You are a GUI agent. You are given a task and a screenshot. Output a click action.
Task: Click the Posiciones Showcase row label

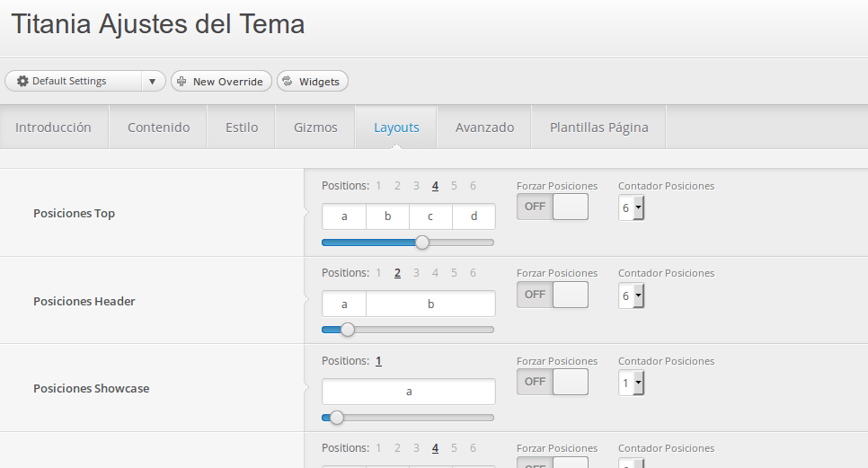click(92, 388)
